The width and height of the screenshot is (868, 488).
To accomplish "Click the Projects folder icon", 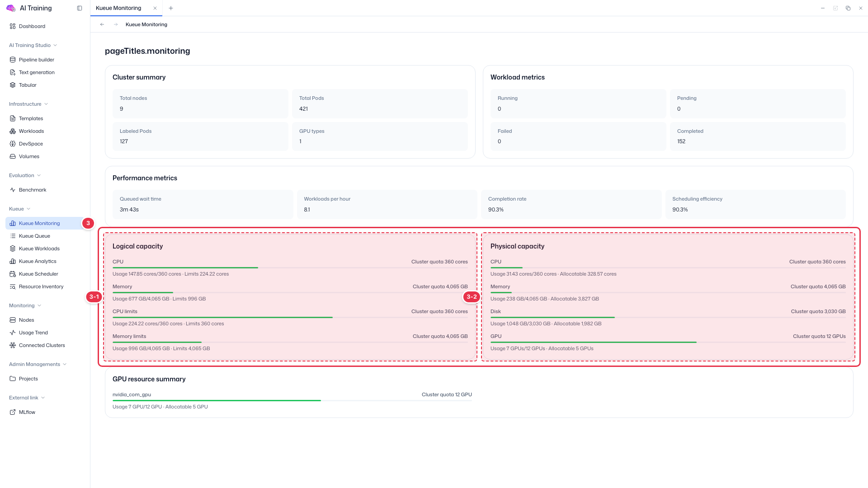I will (13, 379).
